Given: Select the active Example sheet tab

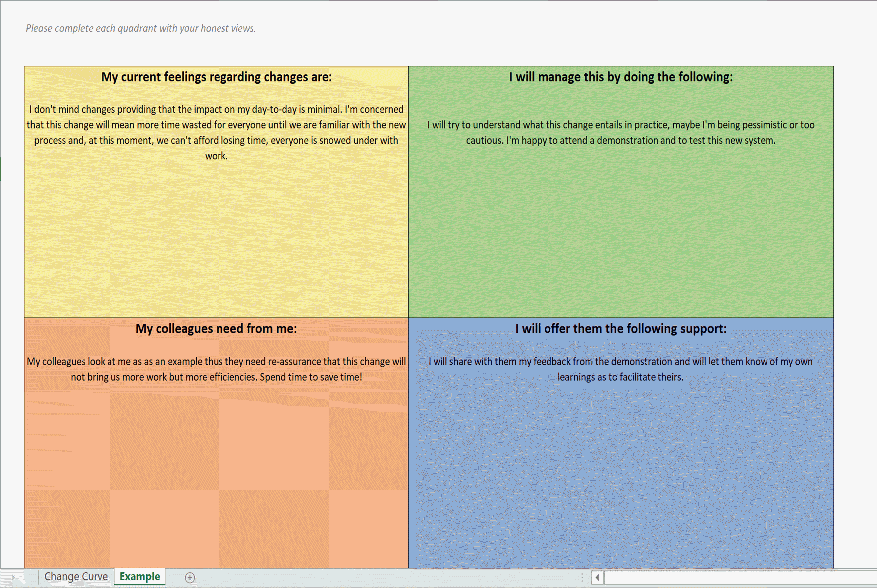Looking at the screenshot, I should (x=140, y=576).
